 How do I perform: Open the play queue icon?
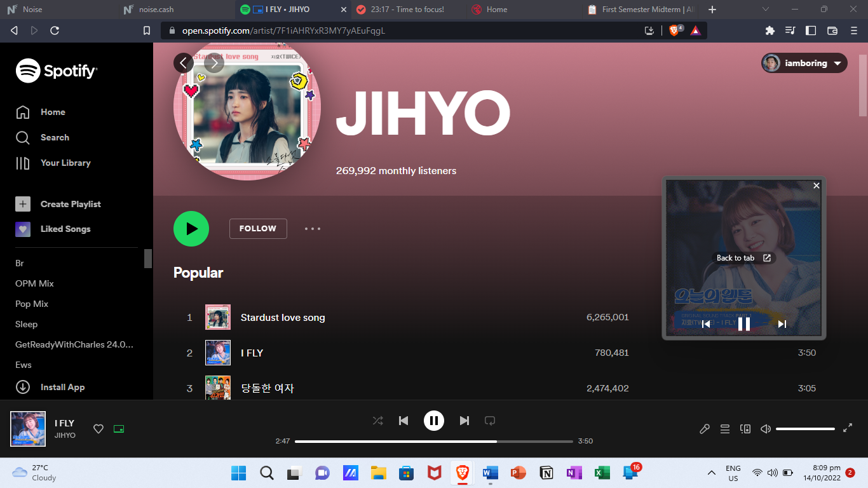coord(725,429)
